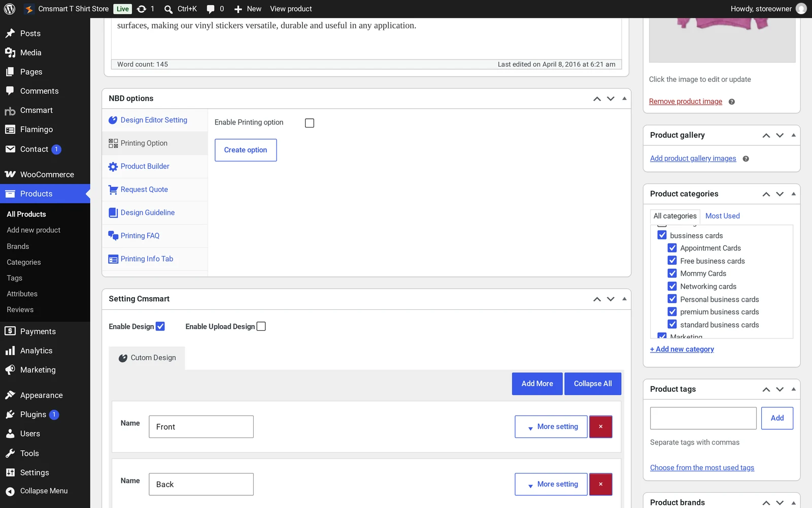Toggle the Product gallery panel
This screenshot has height=508, width=812.
793,135
